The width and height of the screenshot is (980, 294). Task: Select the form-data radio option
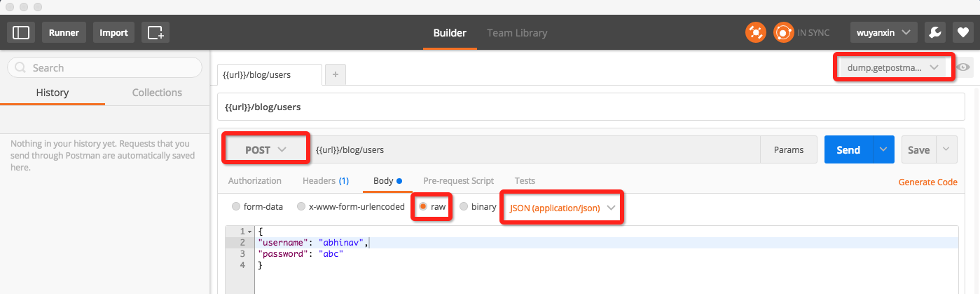point(235,207)
